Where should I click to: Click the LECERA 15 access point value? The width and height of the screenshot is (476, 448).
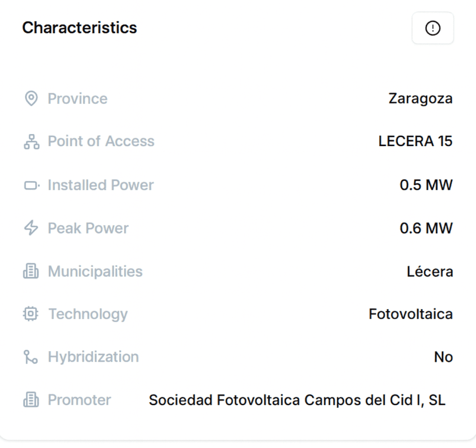(415, 141)
